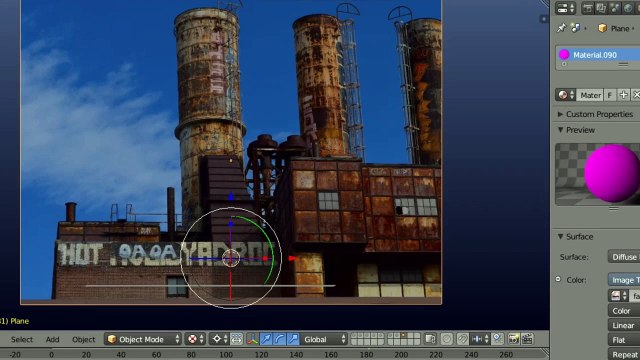Add a new material with plus button
This screenshot has height=360, width=640.
tap(623, 95)
